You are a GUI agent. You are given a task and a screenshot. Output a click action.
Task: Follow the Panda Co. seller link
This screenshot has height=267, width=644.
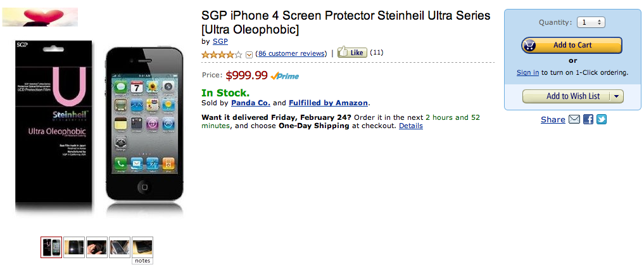tap(251, 103)
